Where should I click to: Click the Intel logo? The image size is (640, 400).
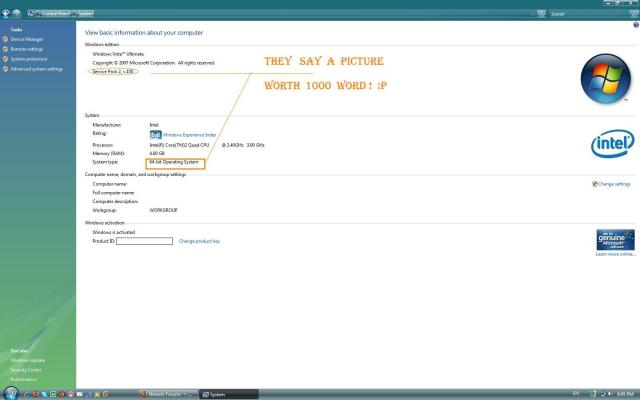613,144
